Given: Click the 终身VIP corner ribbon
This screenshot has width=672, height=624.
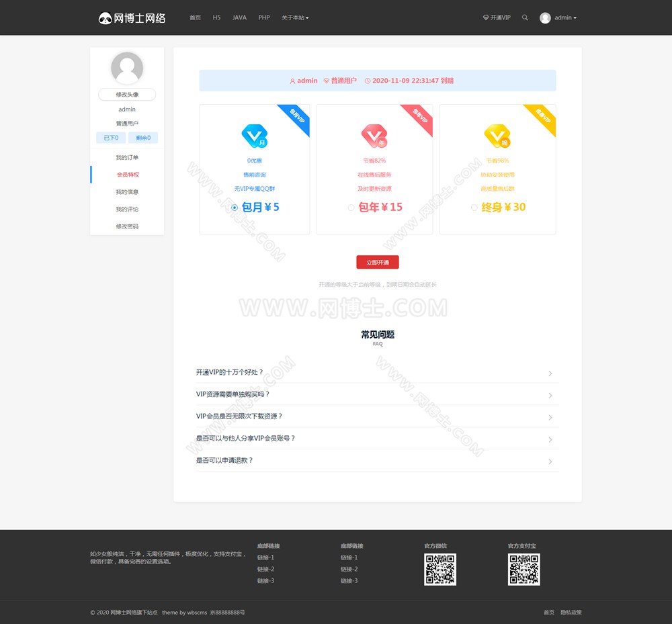Looking at the screenshot, I should (542, 117).
